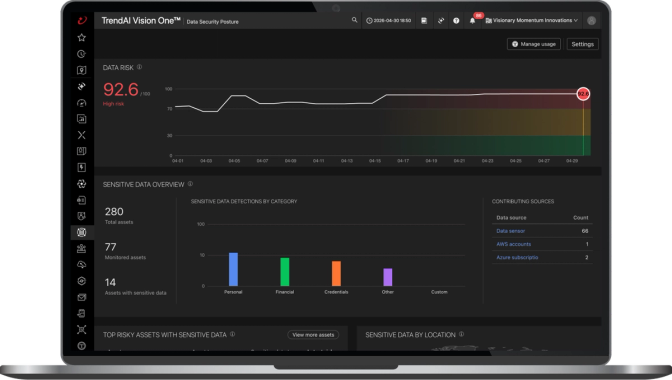Click the Data source column header

(x=511, y=218)
